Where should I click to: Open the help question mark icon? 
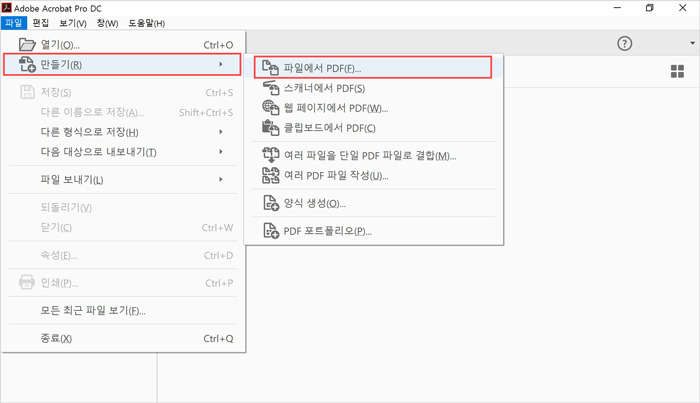tap(625, 44)
